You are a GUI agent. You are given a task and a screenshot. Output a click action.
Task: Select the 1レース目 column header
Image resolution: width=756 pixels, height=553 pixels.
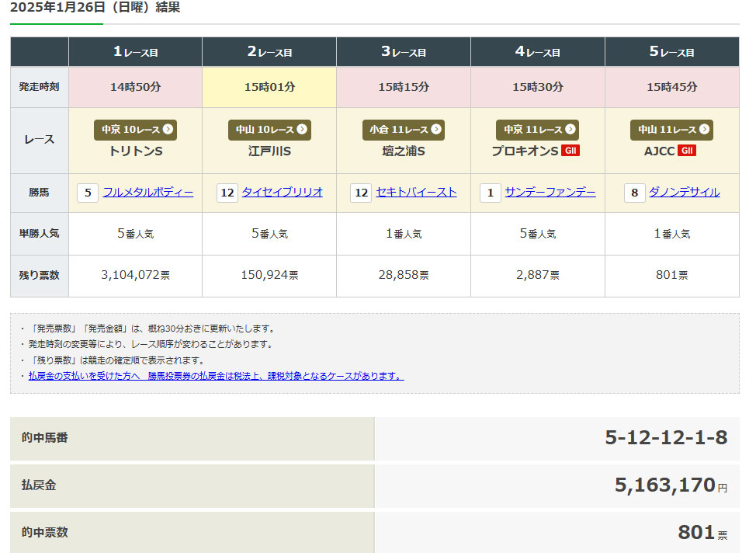(x=135, y=52)
